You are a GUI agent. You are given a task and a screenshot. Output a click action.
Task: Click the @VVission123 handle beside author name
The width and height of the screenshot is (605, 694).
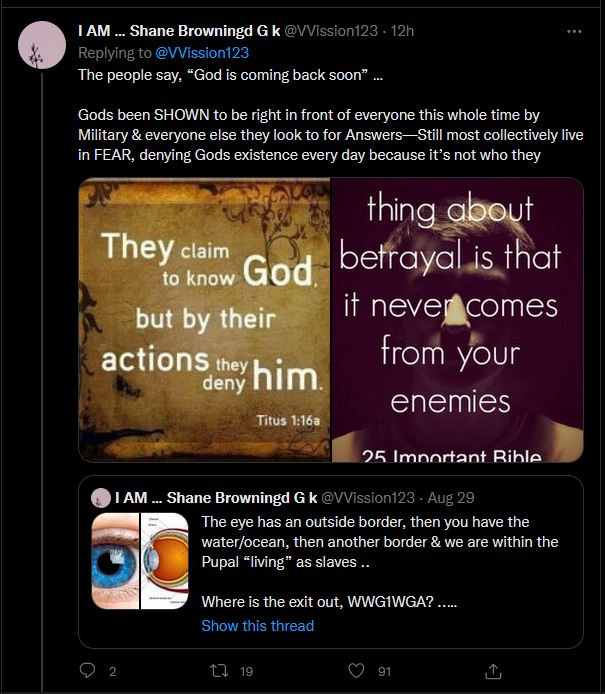point(331,31)
